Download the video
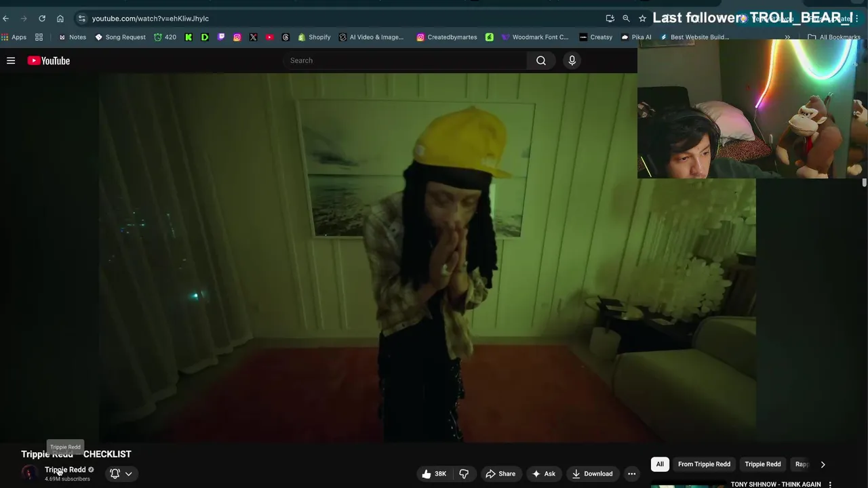The height and width of the screenshot is (488, 868). (592, 474)
